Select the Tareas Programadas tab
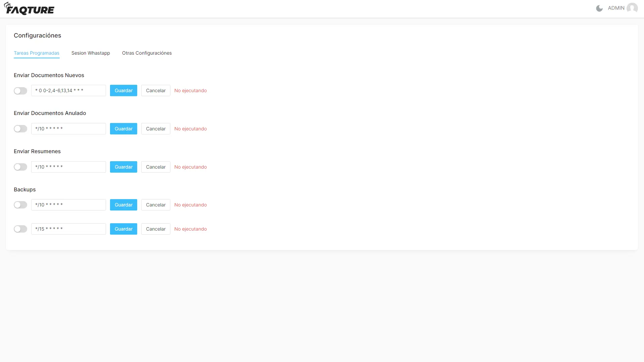Screen dimensions: 644x362 (x=37, y=53)
